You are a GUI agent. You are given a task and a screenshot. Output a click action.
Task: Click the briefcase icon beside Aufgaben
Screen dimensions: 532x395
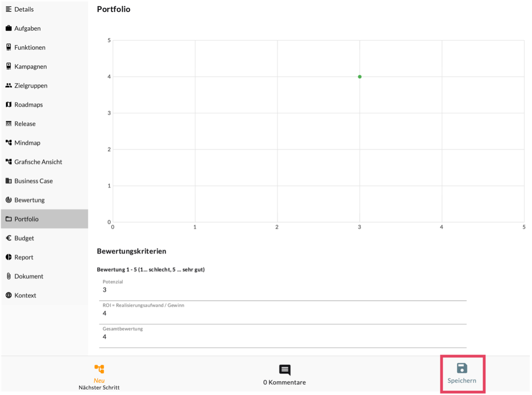point(8,28)
